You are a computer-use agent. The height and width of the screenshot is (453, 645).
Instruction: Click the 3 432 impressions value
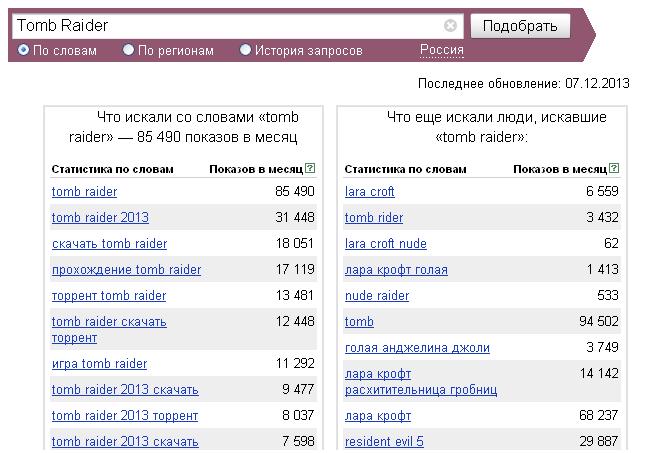point(602,217)
